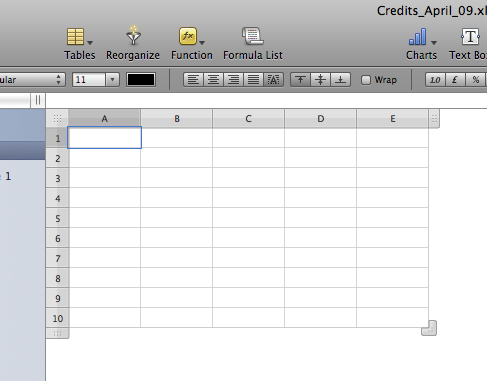Select row 7 header
Screen dimensions: 487x381
(57, 258)
